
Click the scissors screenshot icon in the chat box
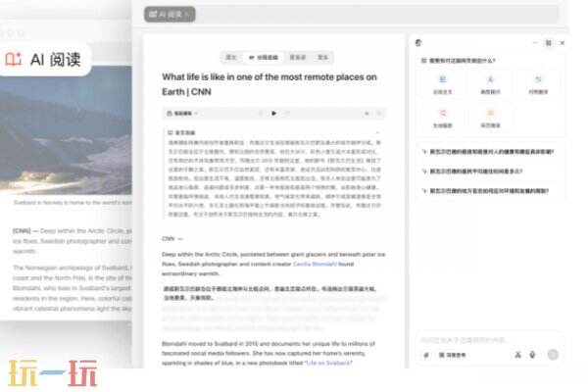coord(517,355)
